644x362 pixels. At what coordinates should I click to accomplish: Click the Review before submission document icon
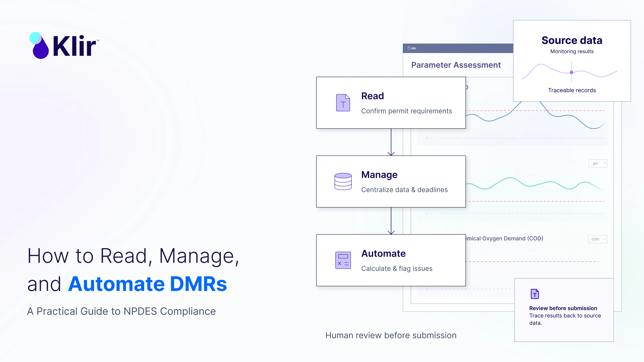coord(535,294)
